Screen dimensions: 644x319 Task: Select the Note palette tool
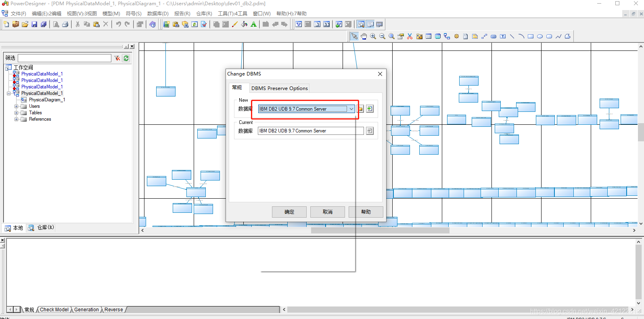pos(475,36)
